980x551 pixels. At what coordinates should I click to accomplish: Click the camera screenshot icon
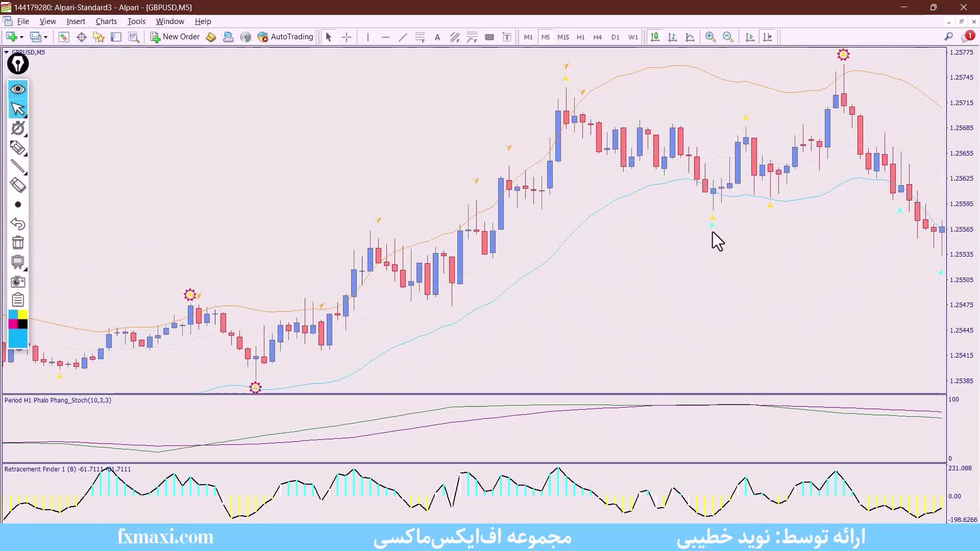pos(18,282)
